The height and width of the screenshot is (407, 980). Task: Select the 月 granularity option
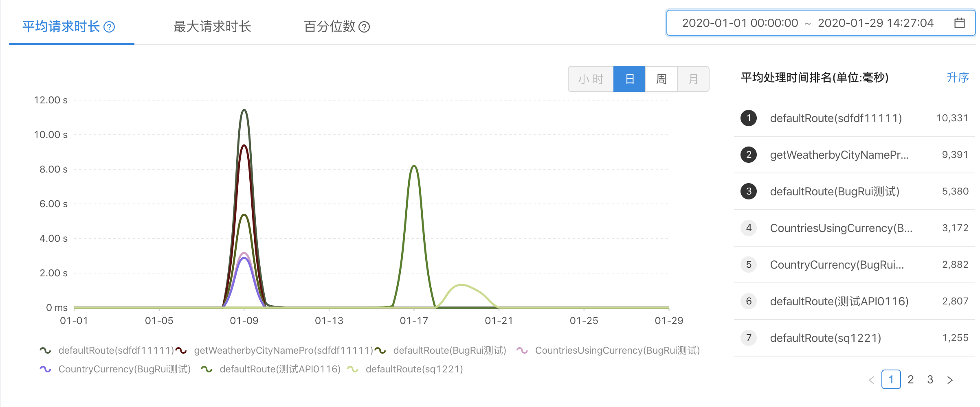click(x=693, y=79)
